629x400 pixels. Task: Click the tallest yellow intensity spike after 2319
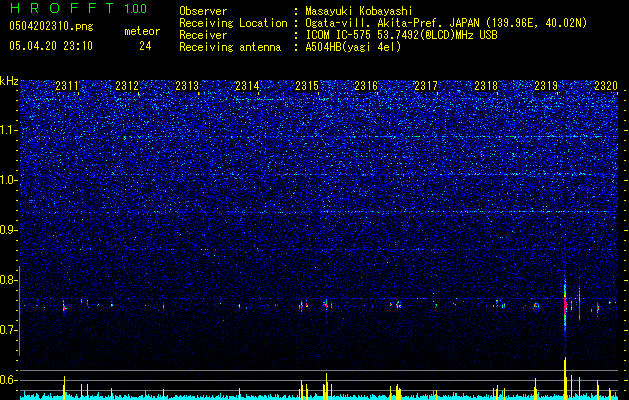565,378
